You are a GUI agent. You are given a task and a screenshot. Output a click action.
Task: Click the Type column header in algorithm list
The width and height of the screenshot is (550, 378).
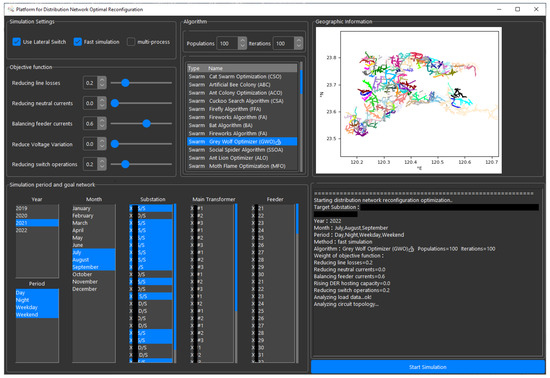pos(197,68)
